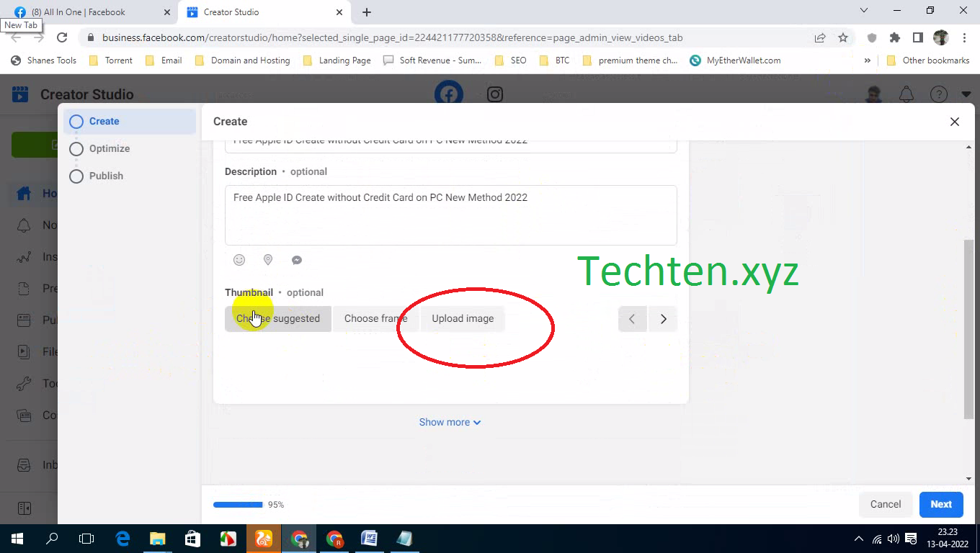980x553 pixels.
Task: Close the Create dialog
Action: pos(955,122)
